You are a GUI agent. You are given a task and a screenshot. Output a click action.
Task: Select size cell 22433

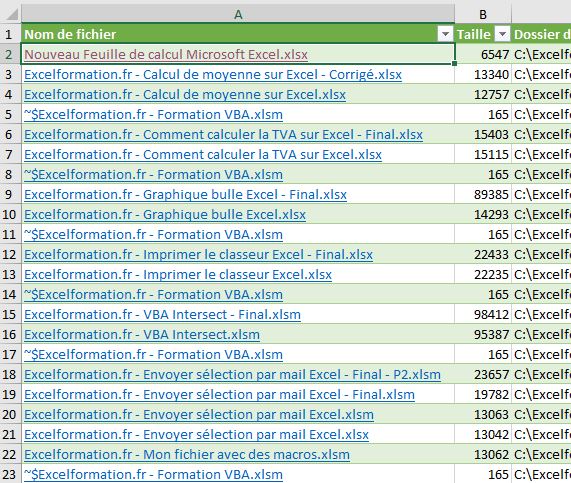tap(483, 255)
